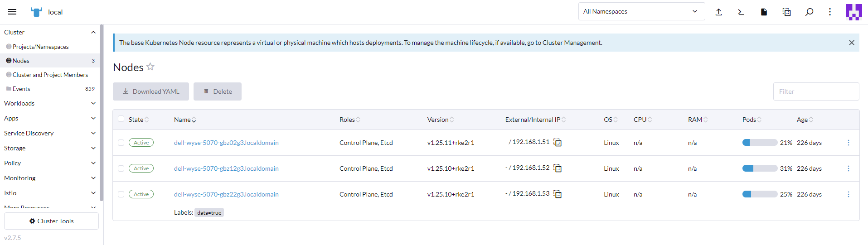
Task: Click the Download KubeConfig file icon
Action: 764,12
